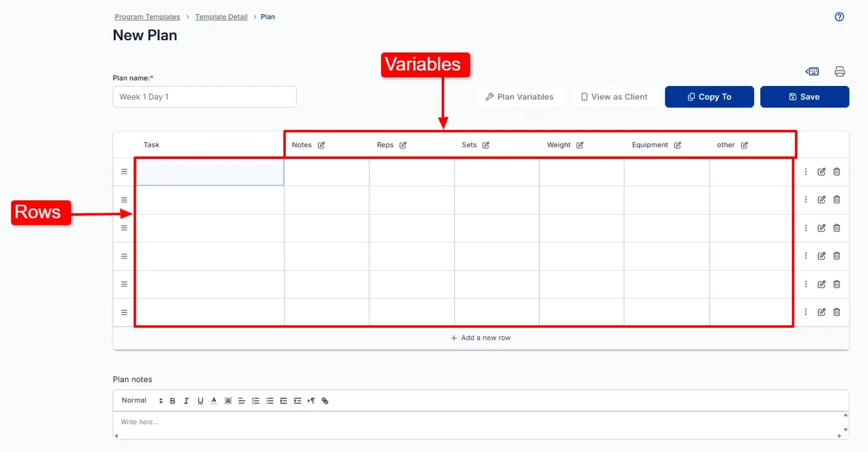Edit the Reps column variable

403,145
